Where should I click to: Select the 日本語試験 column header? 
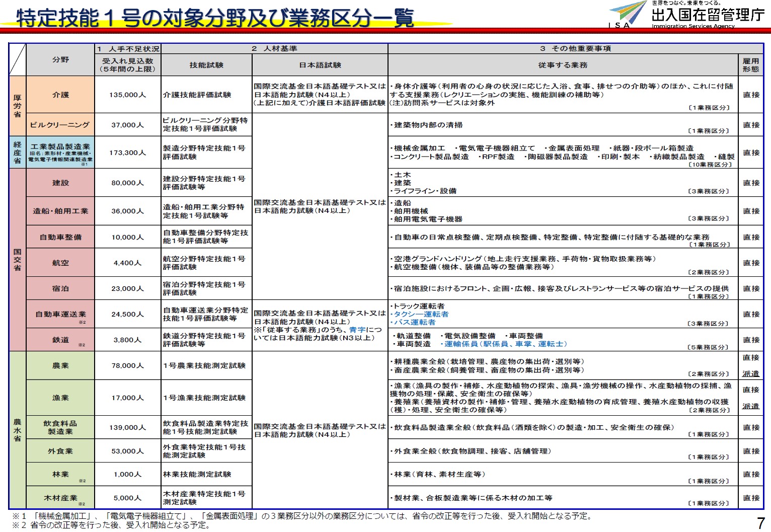click(x=320, y=65)
